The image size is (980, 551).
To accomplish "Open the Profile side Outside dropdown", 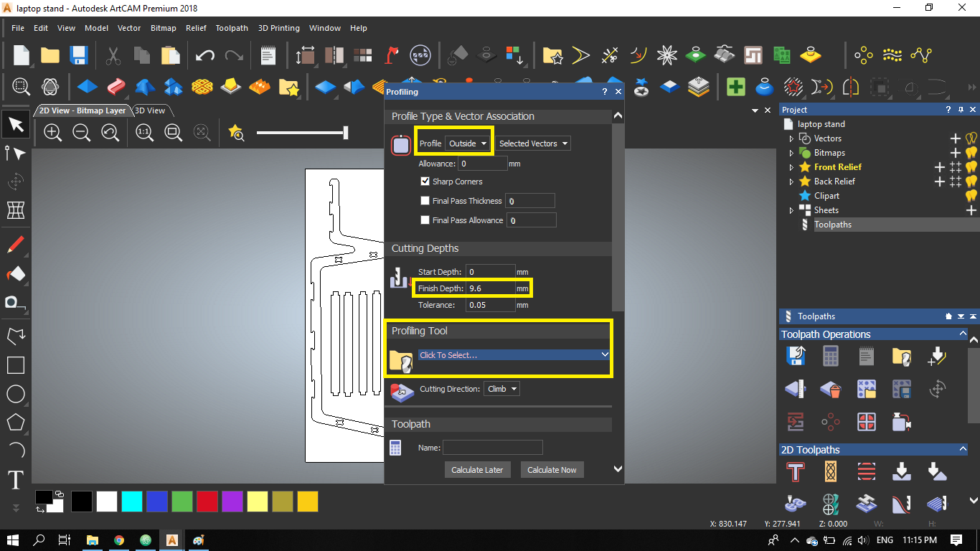I will pos(468,143).
